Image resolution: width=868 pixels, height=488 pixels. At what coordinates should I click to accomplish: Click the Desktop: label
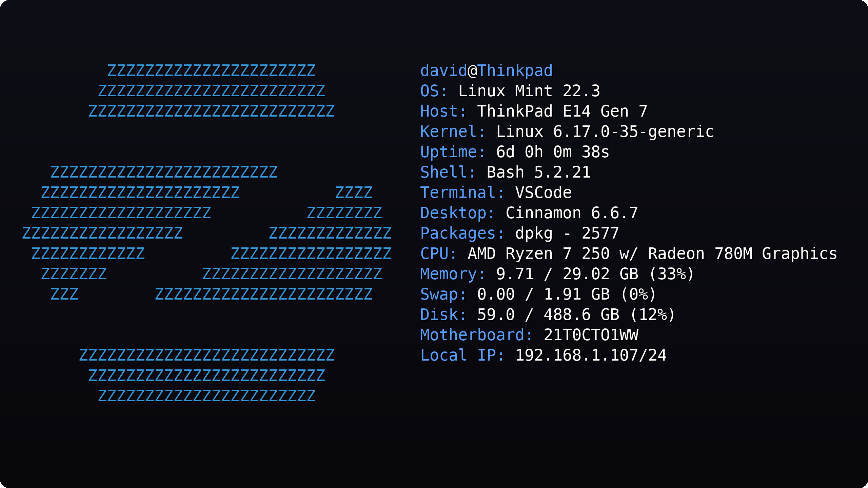(458, 213)
